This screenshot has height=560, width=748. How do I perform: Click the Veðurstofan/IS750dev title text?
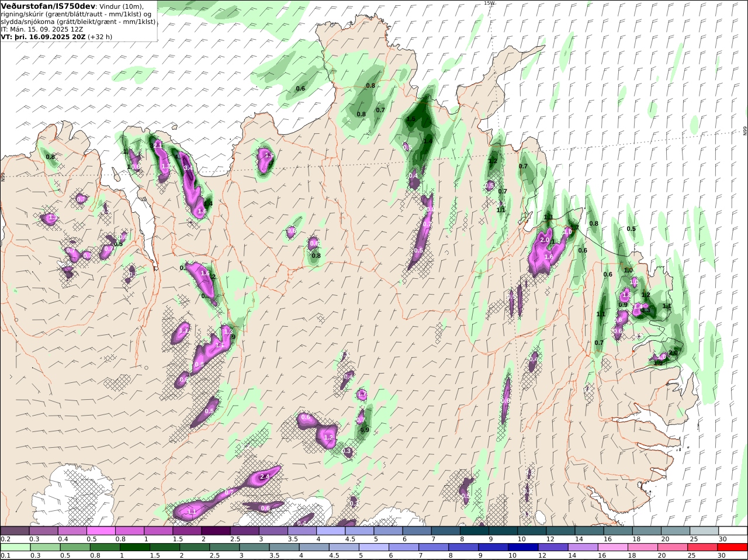(48, 6)
